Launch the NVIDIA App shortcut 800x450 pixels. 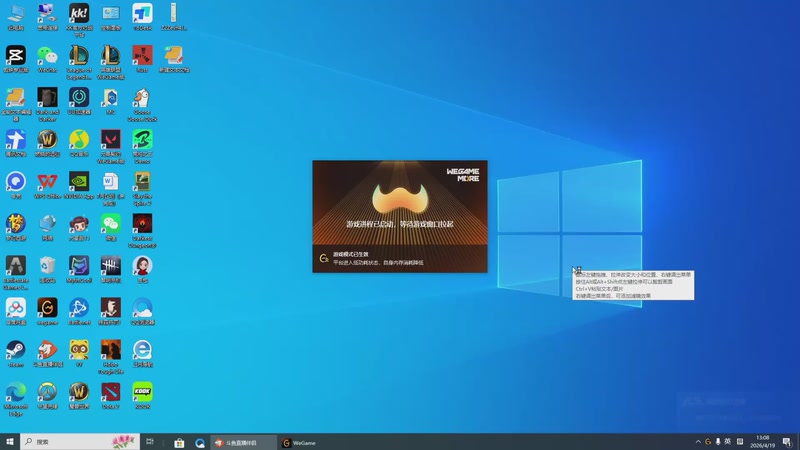tap(79, 185)
